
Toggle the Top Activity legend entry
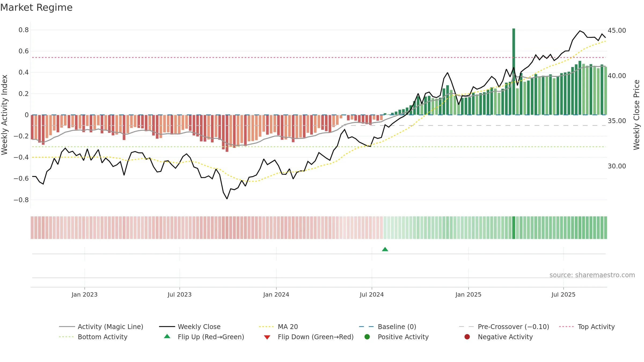(x=587, y=327)
